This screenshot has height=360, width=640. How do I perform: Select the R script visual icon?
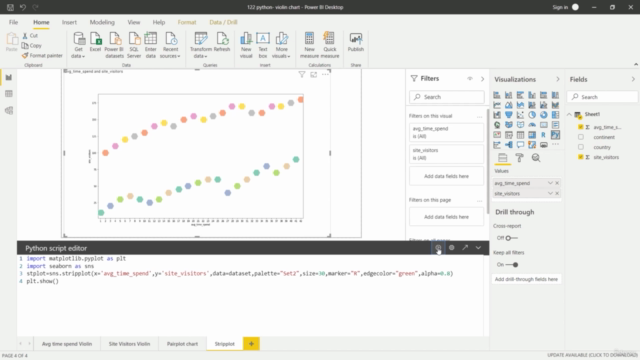coord(543,135)
